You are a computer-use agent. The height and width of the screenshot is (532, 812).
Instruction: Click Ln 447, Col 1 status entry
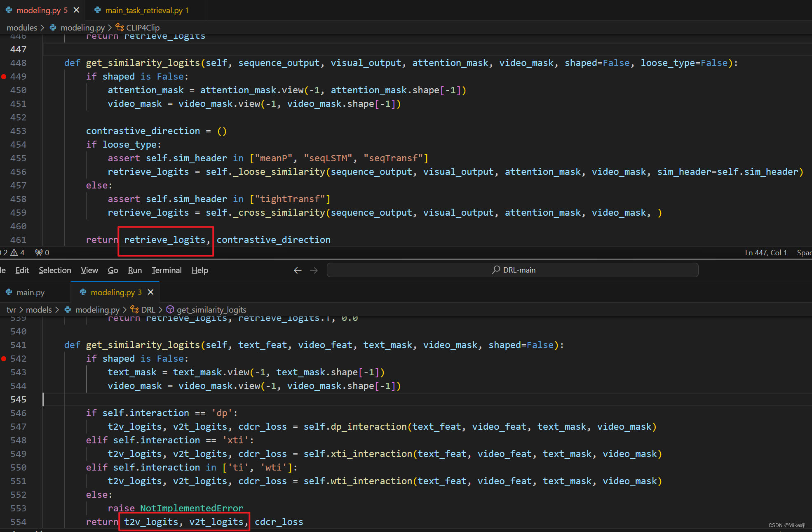pyautogui.click(x=766, y=253)
